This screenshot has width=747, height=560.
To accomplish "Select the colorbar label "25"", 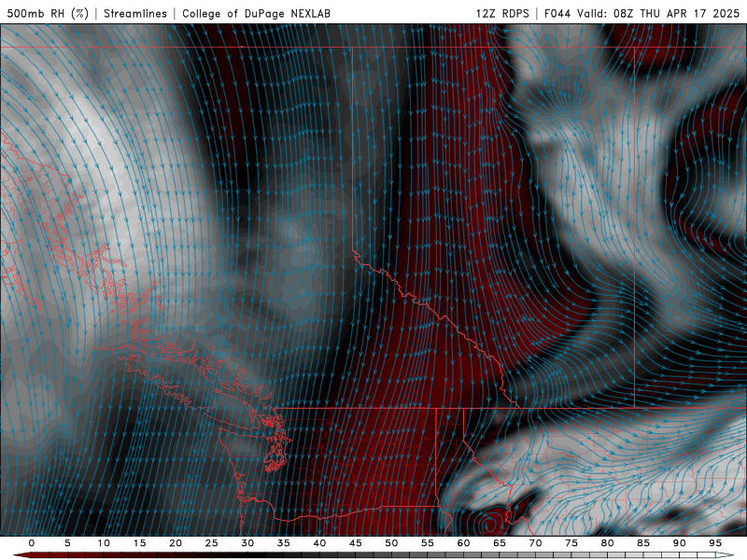I will 211,543.
